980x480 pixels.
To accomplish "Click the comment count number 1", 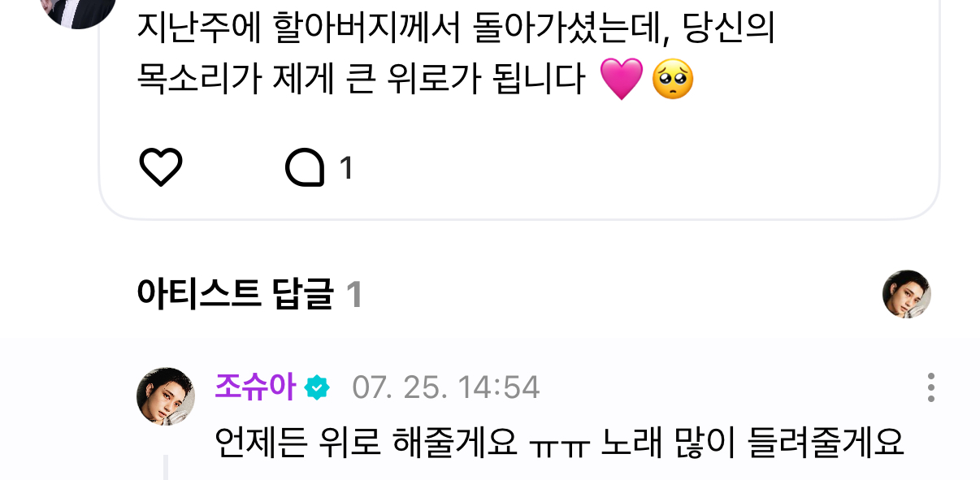I will [346, 169].
